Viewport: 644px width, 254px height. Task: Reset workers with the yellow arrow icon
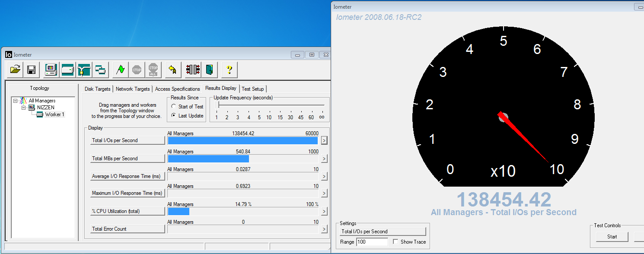click(x=173, y=69)
